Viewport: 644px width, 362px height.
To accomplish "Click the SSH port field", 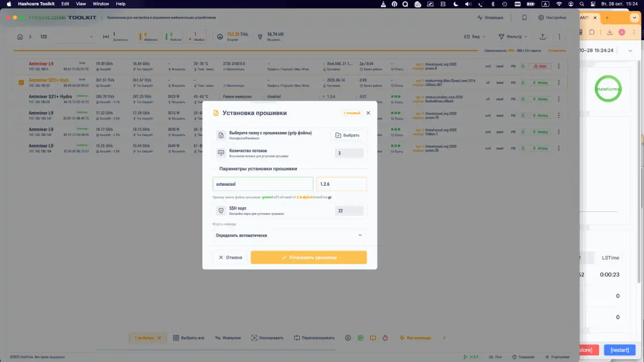I will tap(349, 211).
